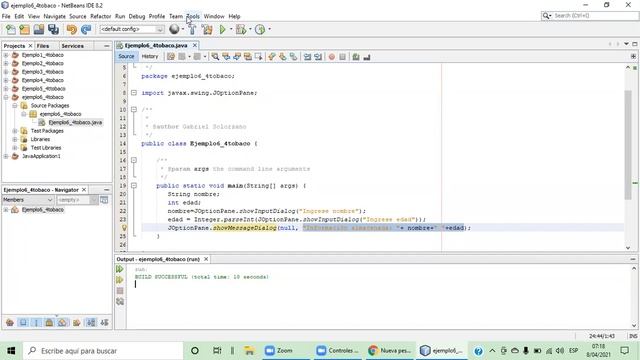The image size is (640, 360).
Task: Expand the Test Packages folder
Action: 15,131
